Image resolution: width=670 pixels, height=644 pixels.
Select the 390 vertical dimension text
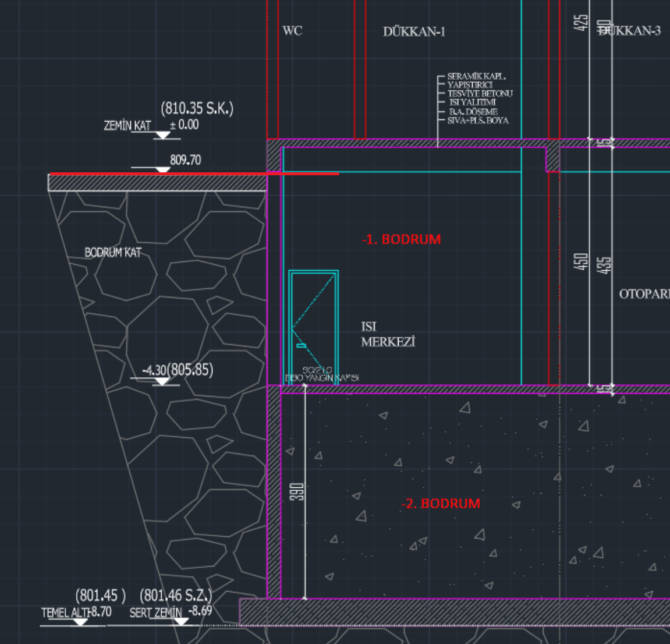coord(297,492)
